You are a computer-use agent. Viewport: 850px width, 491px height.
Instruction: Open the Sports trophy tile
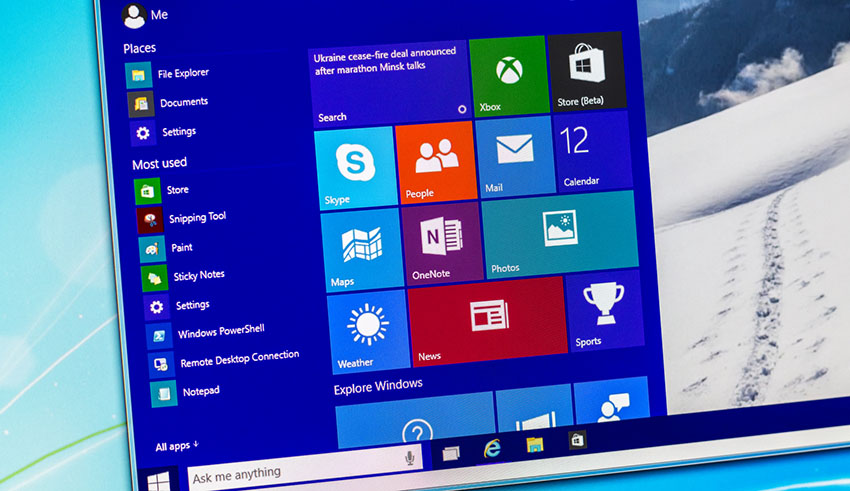604,309
